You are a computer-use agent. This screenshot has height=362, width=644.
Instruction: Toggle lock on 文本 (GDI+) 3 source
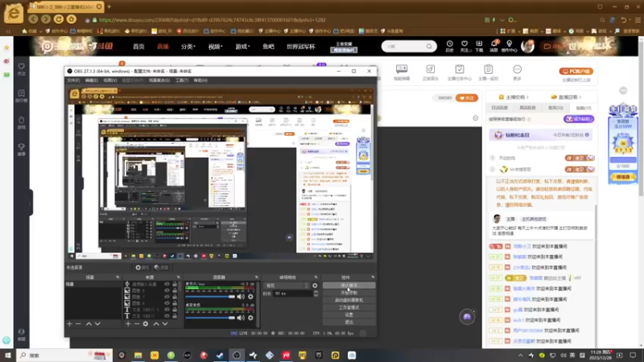(175, 310)
